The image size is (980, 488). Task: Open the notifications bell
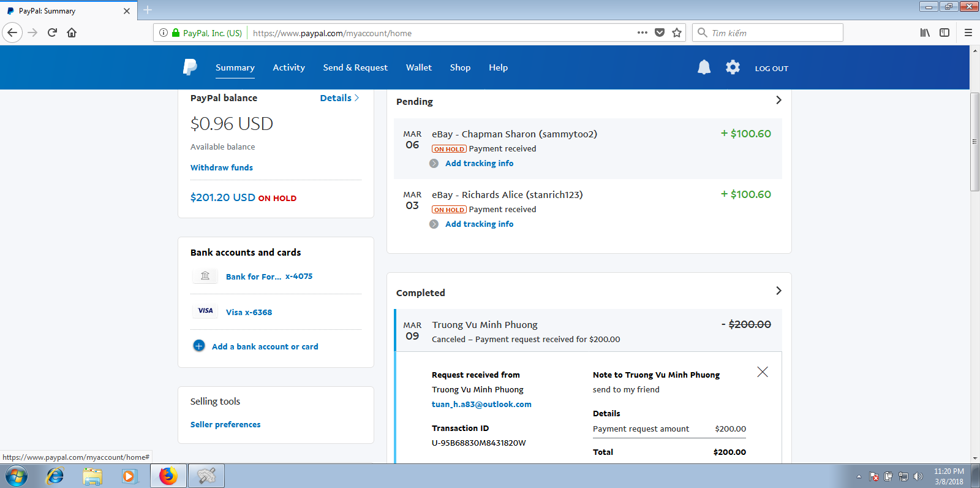pos(704,67)
